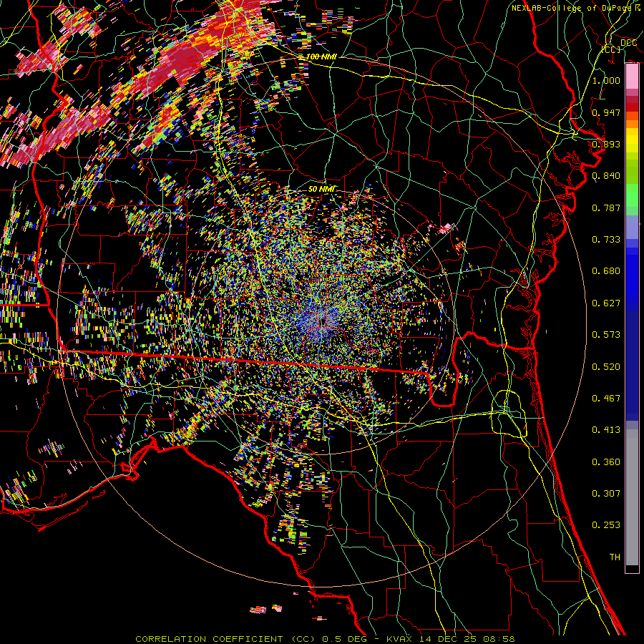
Task: Click the 1.000 value on the legend
Action: [x=606, y=81]
